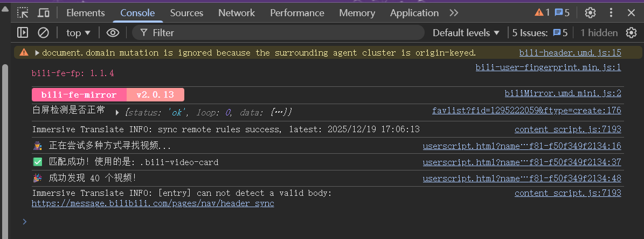Expand the document.domain warning message
This screenshot has width=644, height=239.
pos(37,53)
